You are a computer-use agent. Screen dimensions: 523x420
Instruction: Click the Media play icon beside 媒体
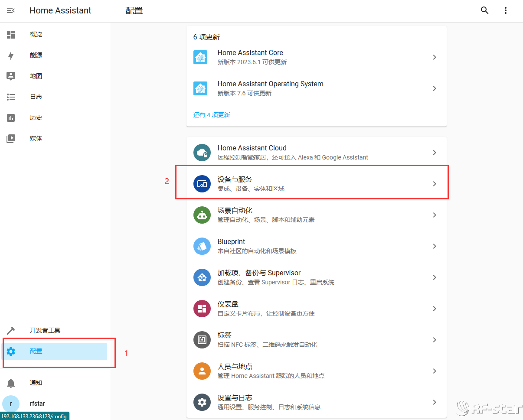click(11, 139)
